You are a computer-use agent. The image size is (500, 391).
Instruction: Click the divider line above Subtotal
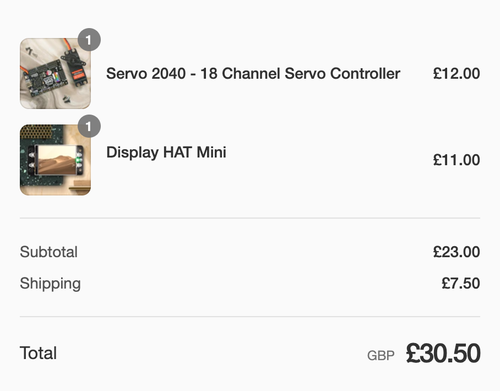[250, 218]
